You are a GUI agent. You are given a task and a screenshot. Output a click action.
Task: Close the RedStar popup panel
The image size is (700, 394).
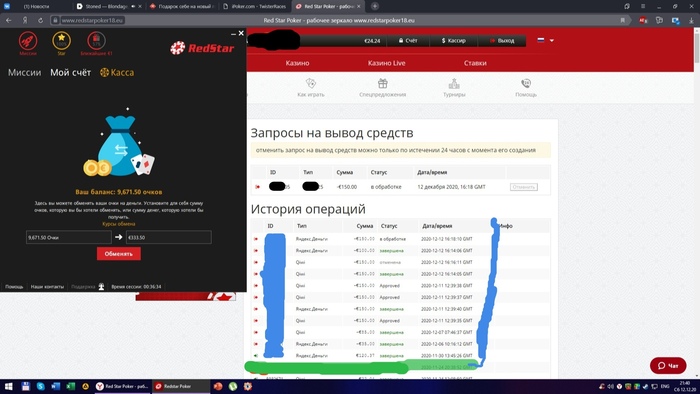pos(241,33)
